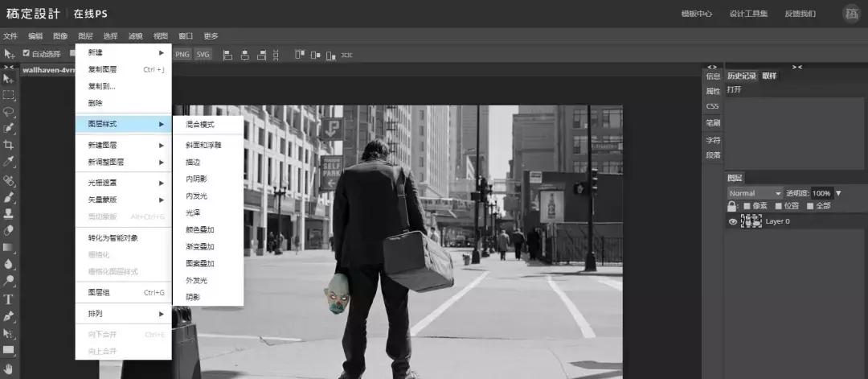Select the Hand tool

click(x=9, y=369)
